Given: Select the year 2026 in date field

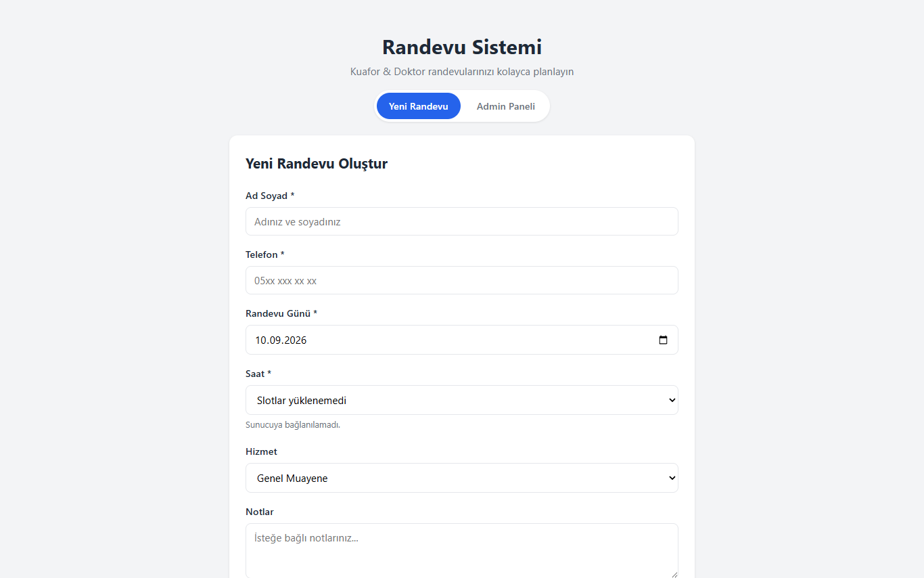Looking at the screenshot, I should [296, 340].
